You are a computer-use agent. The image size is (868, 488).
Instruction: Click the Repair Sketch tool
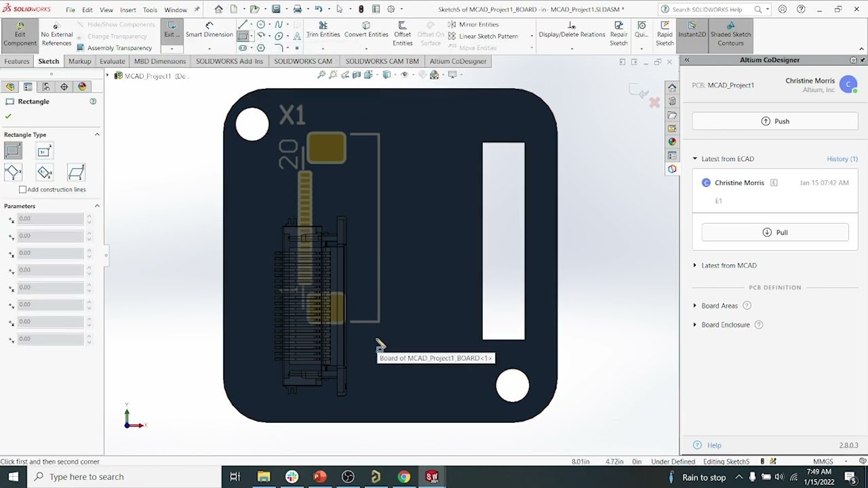[618, 34]
